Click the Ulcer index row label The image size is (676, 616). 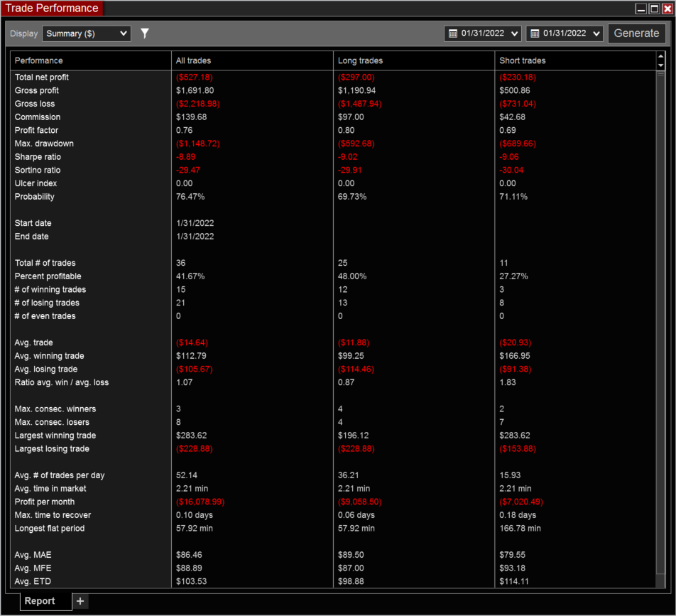36,183
